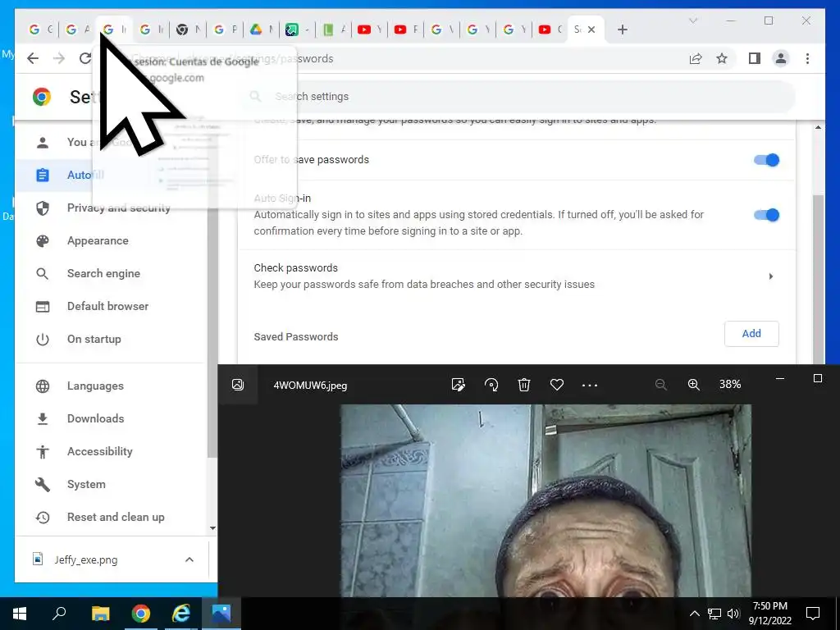Toggle Offer to save passwords switch
The width and height of the screenshot is (840, 630).
766,160
